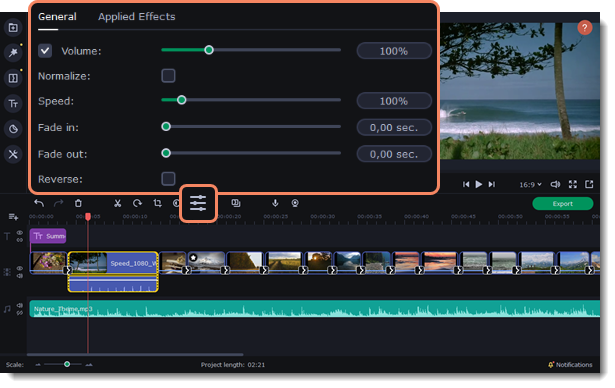The height and width of the screenshot is (388, 615).
Task: Select the Crop tool
Action: point(157,203)
